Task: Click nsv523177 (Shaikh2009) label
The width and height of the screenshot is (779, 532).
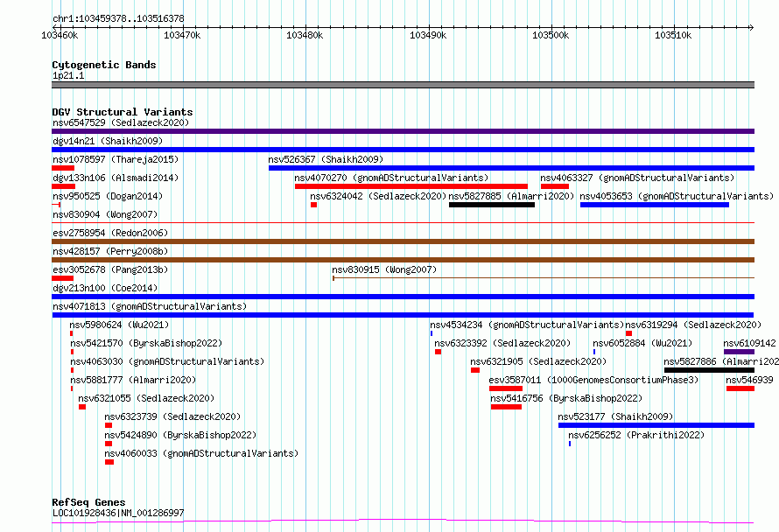Action: point(615,416)
